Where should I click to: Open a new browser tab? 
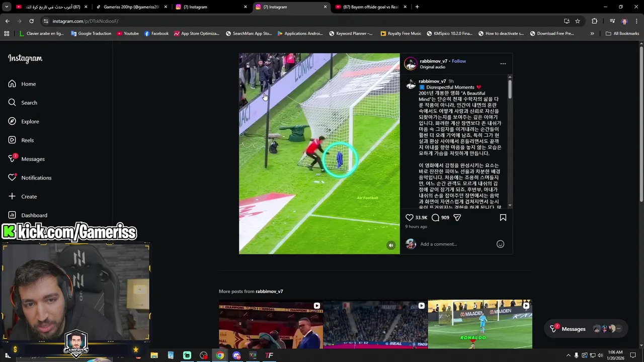[417, 7]
